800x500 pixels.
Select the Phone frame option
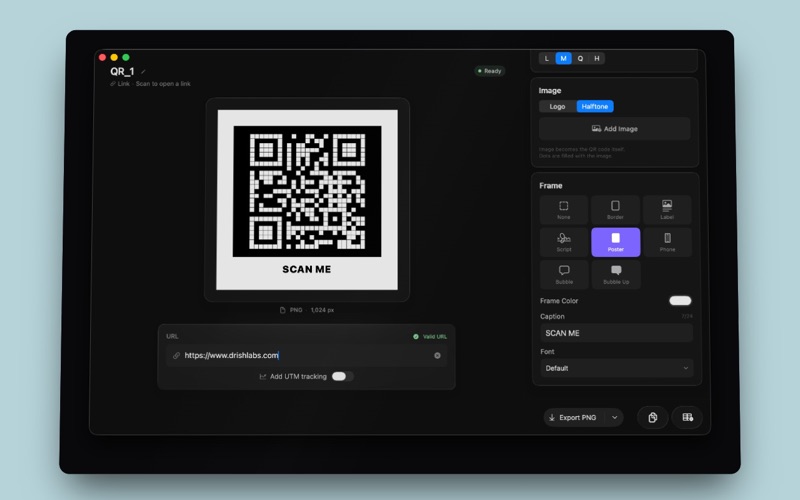click(x=667, y=242)
